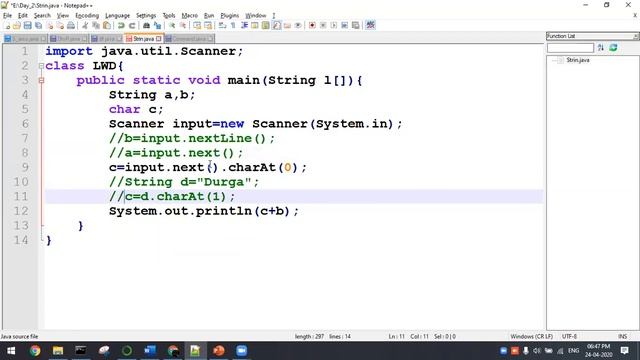640x360 pixels.
Task: Open the Encoding menu
Action: [87, 16]
